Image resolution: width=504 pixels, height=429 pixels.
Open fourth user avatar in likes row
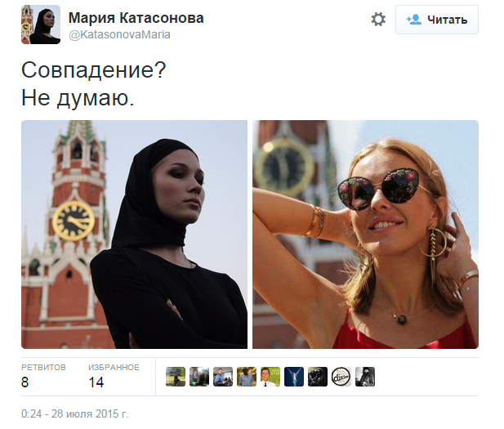click(x=247, y=377)
